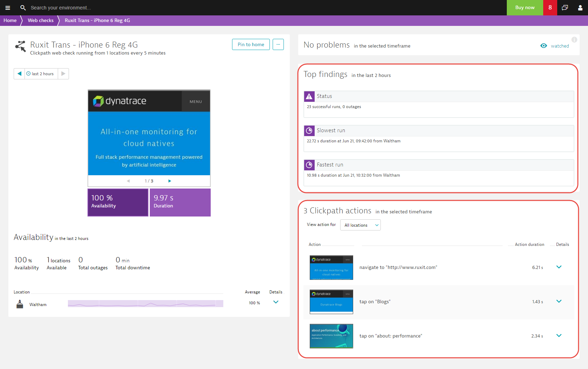
Task: Select the 9.97 s Duration tile
Action: pos(180,203)
